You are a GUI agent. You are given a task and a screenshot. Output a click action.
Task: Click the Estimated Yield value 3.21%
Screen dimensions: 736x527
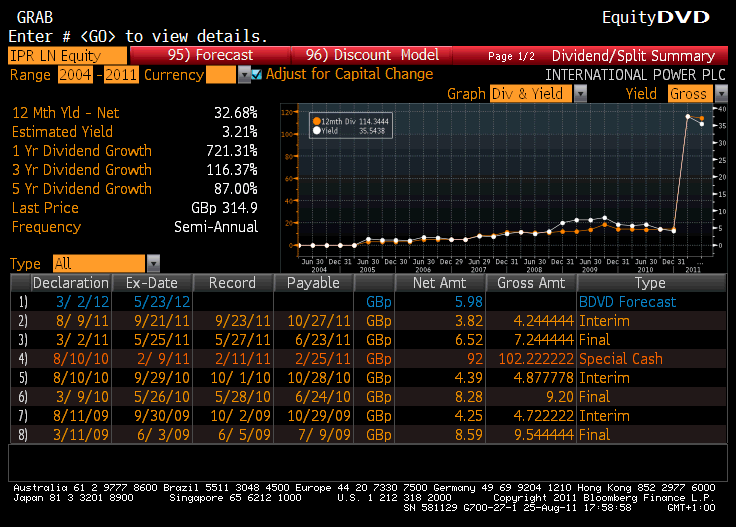coord(239,132)
